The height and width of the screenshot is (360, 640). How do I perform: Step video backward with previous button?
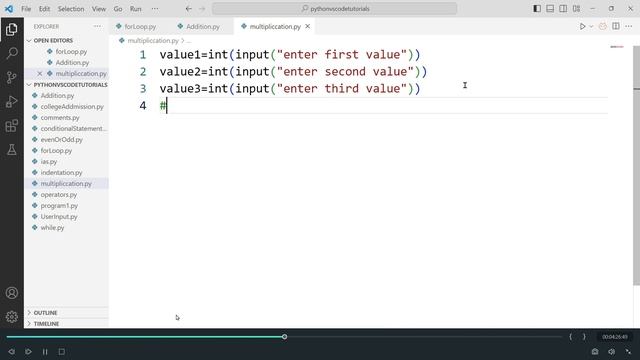click(11, 351)
